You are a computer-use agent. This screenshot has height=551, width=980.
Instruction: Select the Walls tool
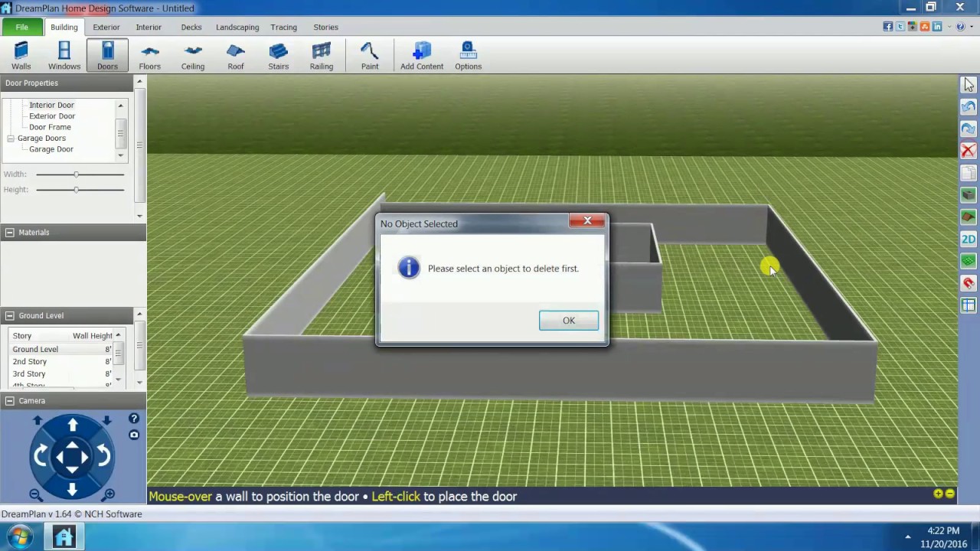click(21, 56)
